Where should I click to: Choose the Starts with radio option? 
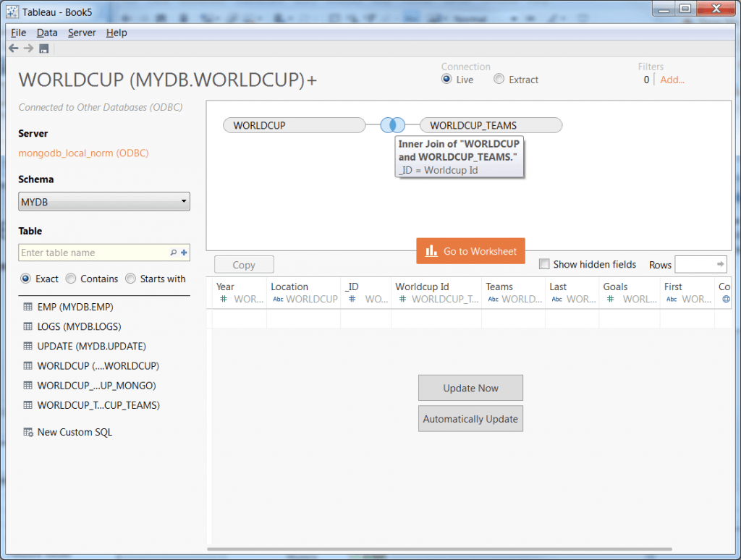coord(131,279)
